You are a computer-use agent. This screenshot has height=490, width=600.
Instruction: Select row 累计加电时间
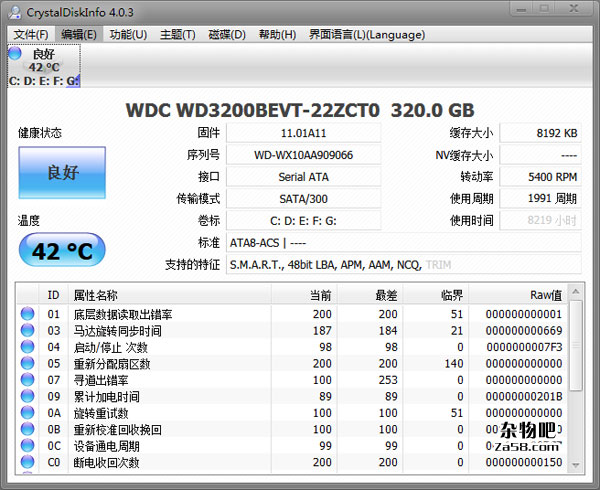point(292,396)
